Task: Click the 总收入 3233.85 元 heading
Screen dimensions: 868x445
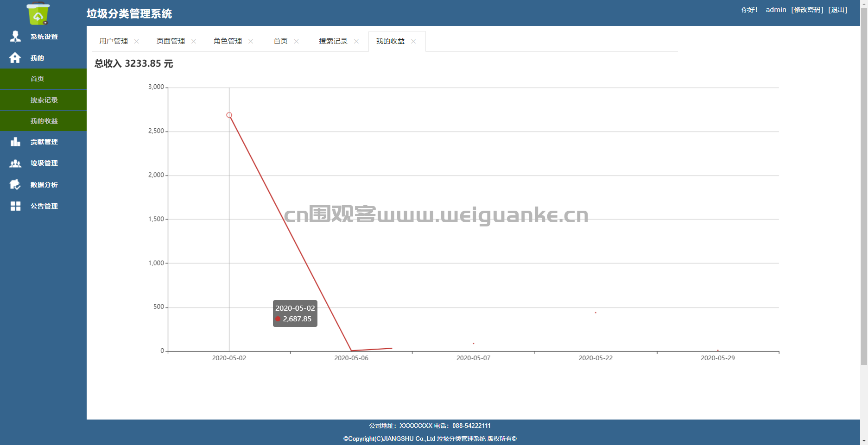Action: click(x=134, y=63)
